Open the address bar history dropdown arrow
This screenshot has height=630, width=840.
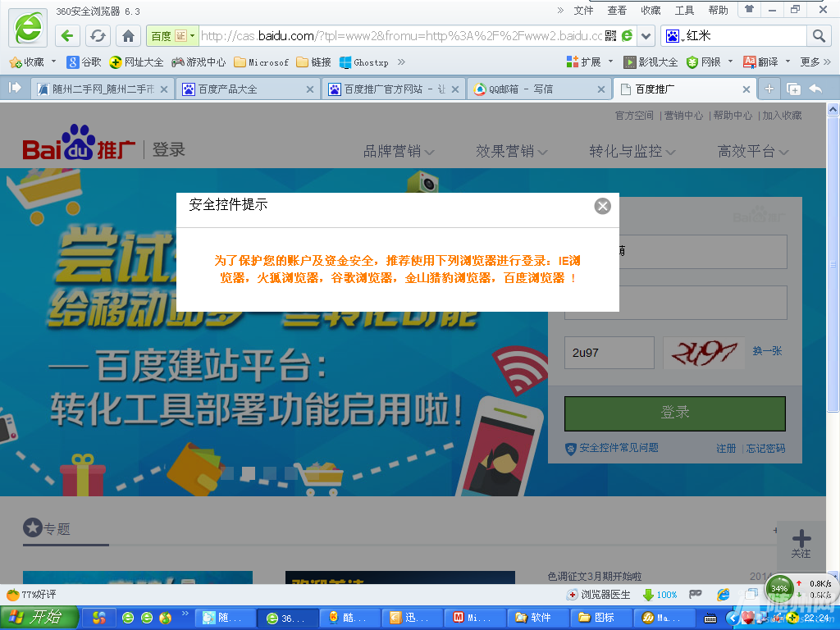click(646, 36)
